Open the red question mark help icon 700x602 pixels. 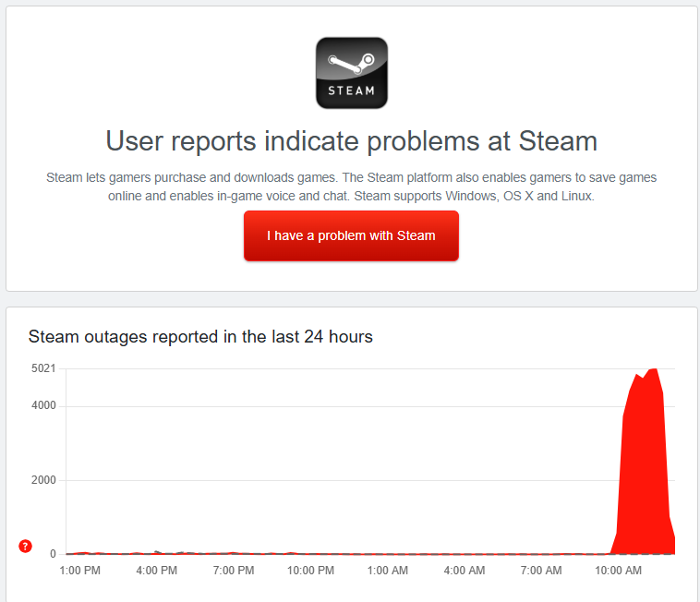click(x=26, y=546)
